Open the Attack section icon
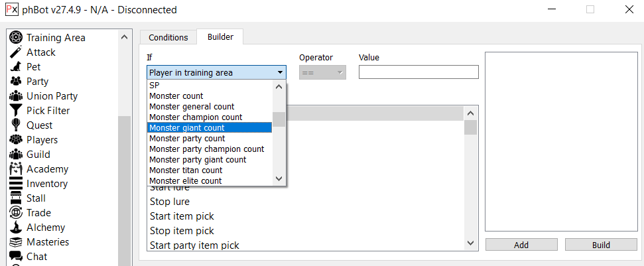This screenshot has height=266, width=644. click(16, 52)
